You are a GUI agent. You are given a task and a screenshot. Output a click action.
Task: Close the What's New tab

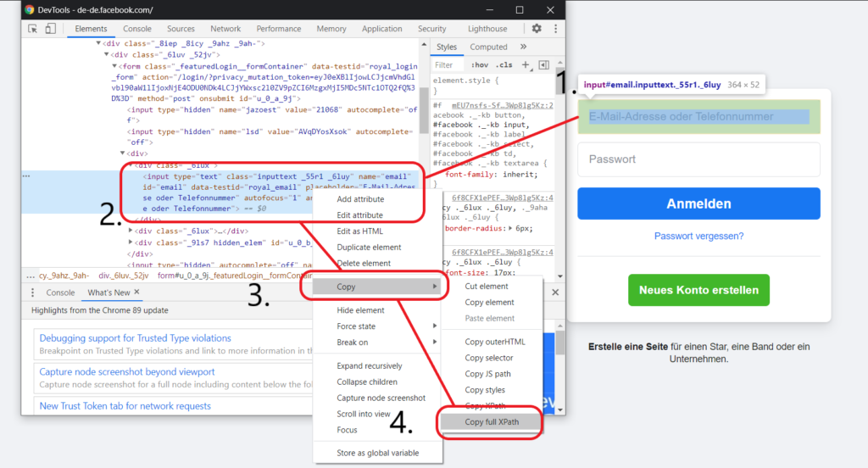pyautogui.click(x=136, y=292)
